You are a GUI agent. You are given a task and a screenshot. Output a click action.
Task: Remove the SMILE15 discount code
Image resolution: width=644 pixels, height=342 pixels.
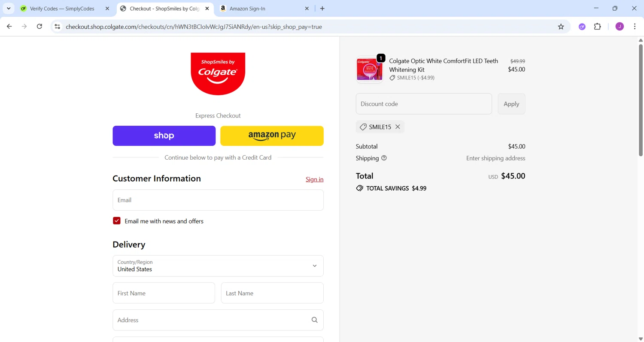398,127
